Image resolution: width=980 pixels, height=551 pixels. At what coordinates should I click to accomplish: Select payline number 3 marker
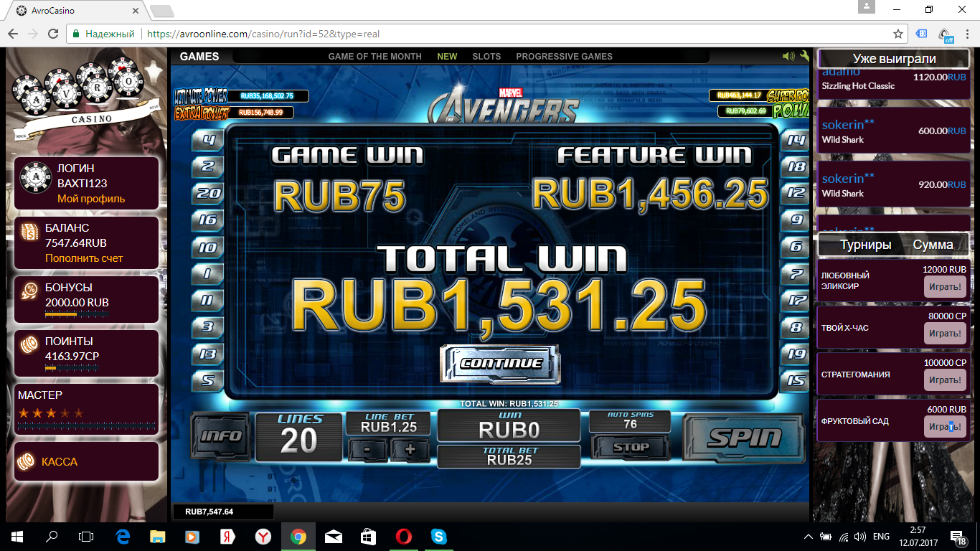[208, 327]
